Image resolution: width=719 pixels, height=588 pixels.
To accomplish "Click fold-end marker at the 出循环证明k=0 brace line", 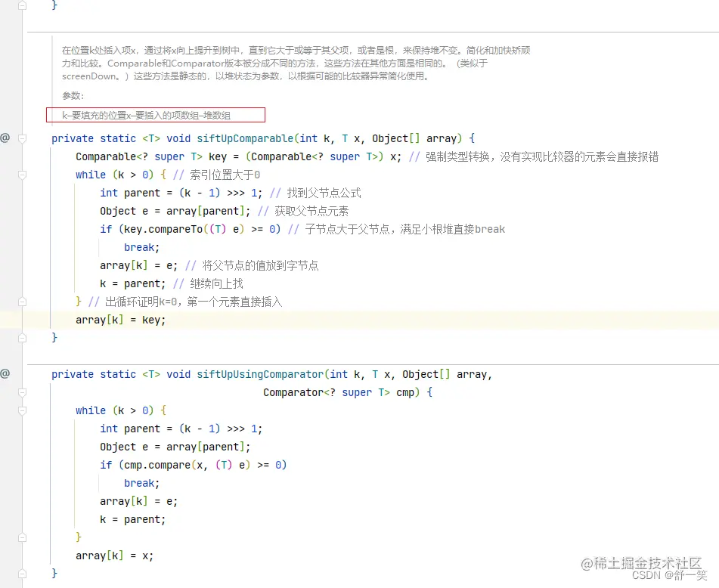I will (x=22, y=302).
